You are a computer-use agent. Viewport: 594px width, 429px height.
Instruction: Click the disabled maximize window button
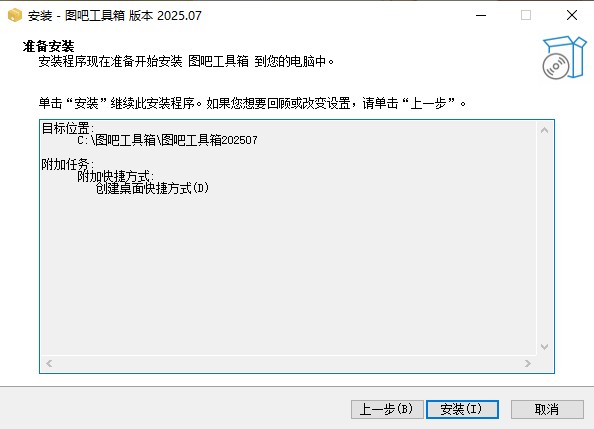click(x=526, y=15)
